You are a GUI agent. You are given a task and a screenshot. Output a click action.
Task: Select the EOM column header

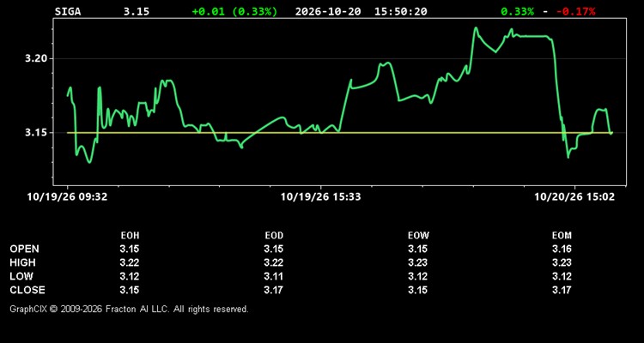click(562, 236)
